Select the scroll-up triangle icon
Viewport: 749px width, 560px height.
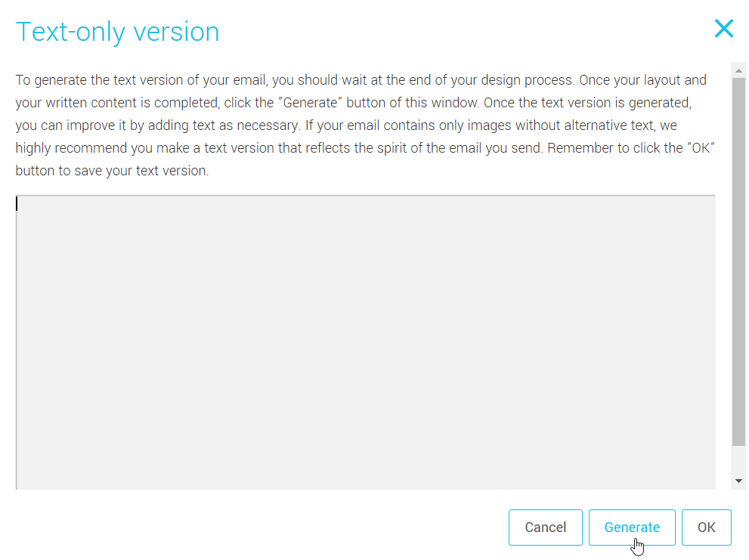pyautogui.click(x=739, y=72)
